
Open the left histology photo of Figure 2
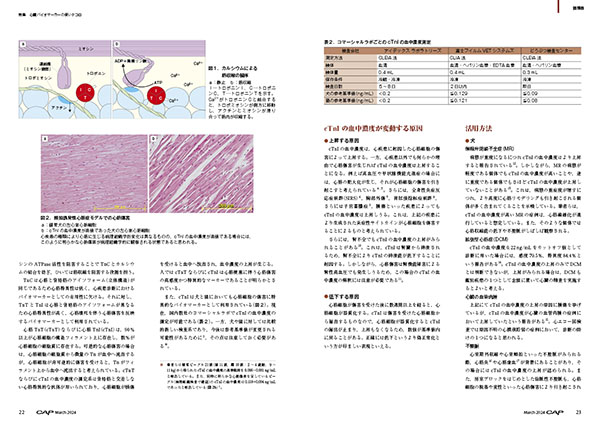coord(94,174)
